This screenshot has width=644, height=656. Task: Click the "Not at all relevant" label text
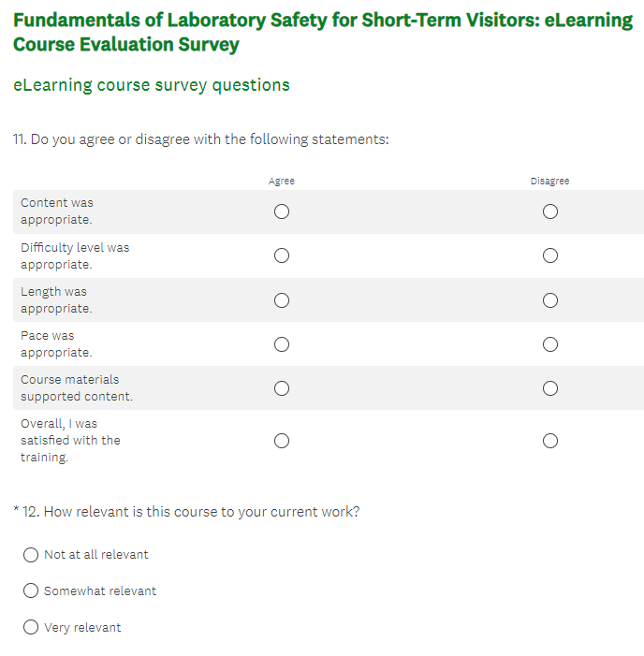[96, 555]
